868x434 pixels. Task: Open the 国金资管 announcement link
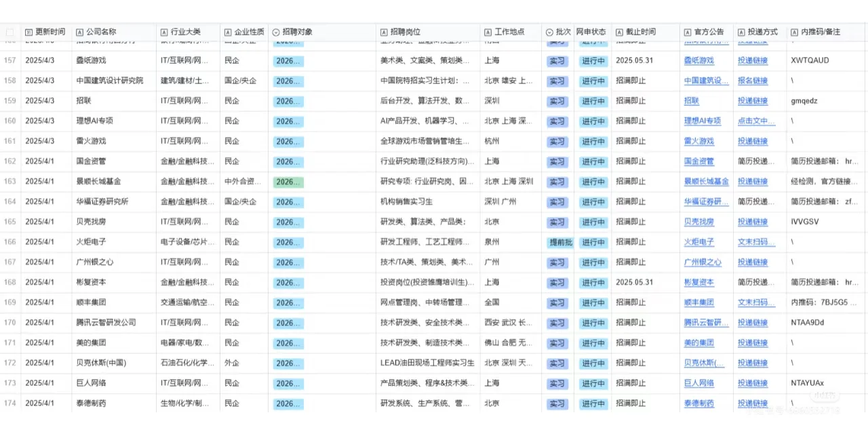pos(698,161)
